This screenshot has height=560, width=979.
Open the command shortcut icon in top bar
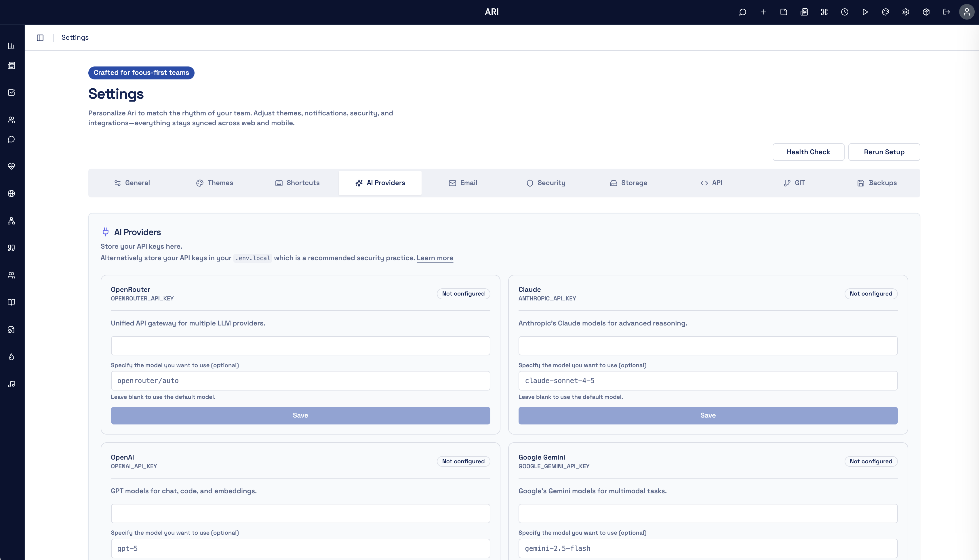824,12
